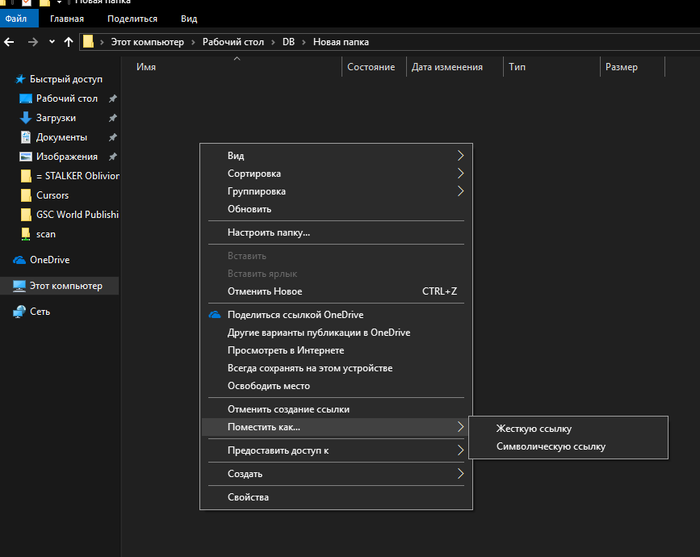Open the Файл menu tab

(x=18, y=19)
